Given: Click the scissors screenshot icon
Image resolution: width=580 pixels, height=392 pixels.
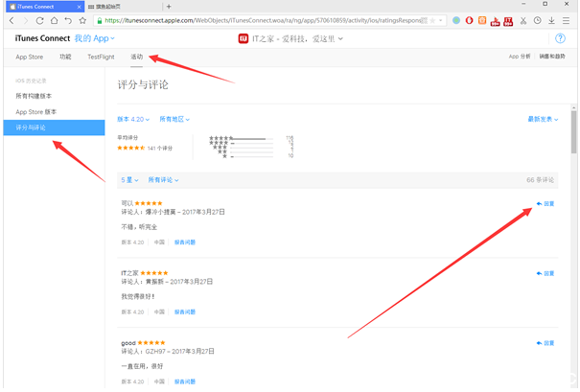Looking at the screenshot, I should (x=523, y=21).
